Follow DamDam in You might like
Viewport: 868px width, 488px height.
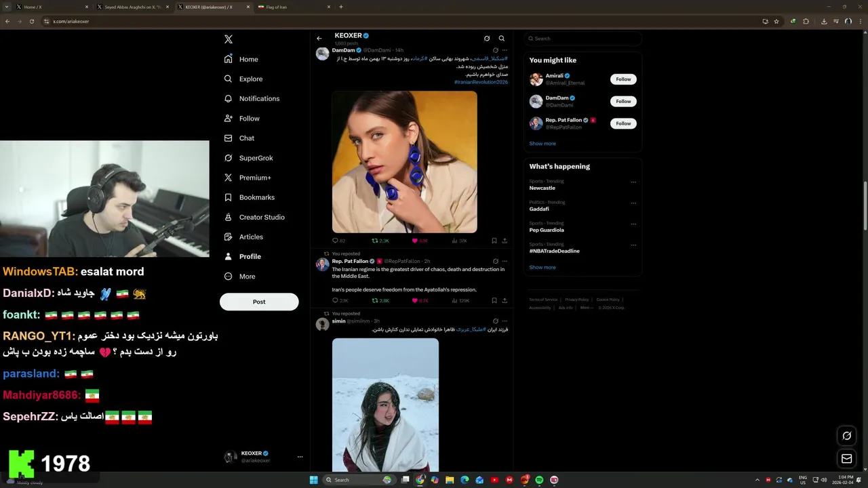point(623,101)
